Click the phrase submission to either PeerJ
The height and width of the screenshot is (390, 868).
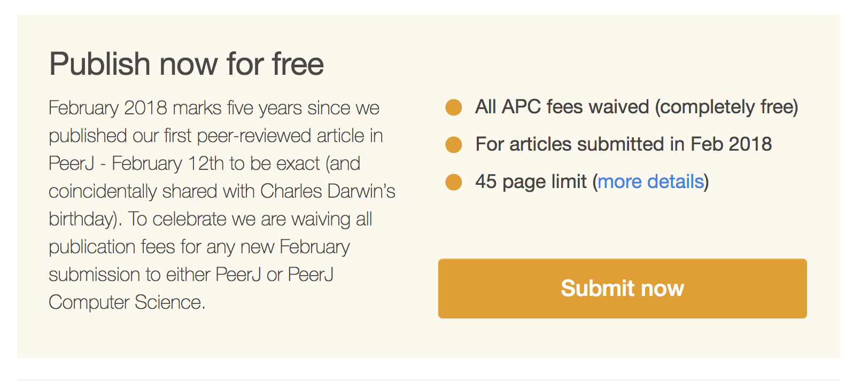point(155,275)
